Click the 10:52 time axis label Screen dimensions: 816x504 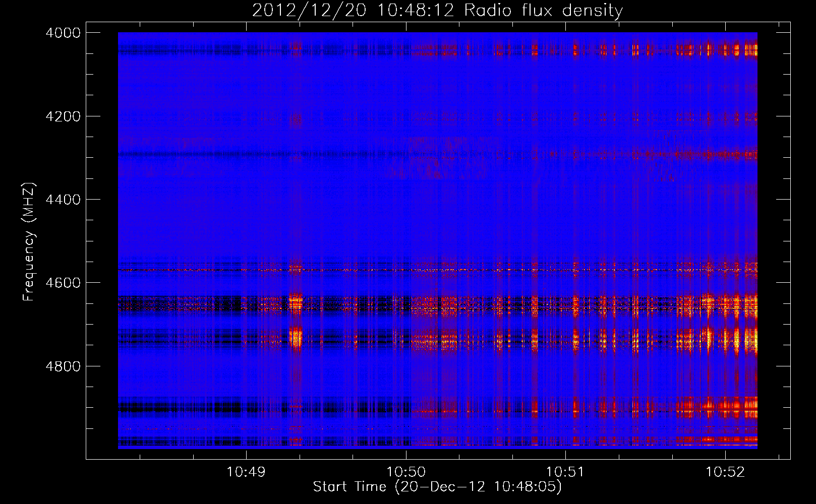(x=725, y=472)
